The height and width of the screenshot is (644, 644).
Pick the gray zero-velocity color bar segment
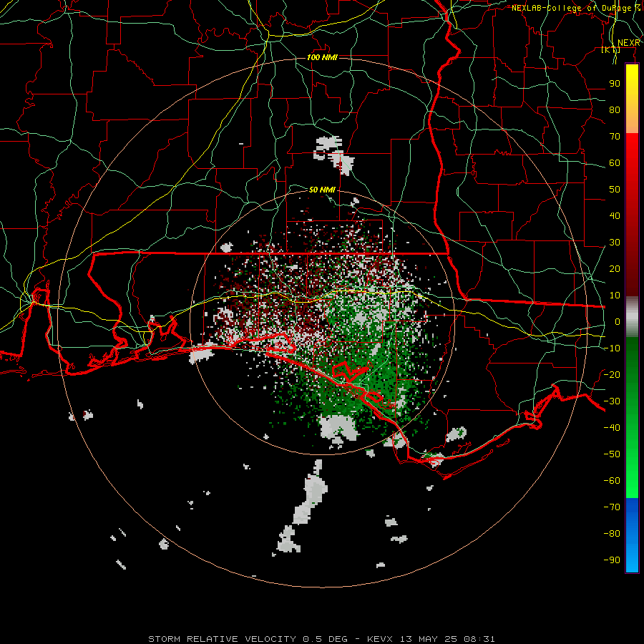pyautogui.click(x=632, y=317)
